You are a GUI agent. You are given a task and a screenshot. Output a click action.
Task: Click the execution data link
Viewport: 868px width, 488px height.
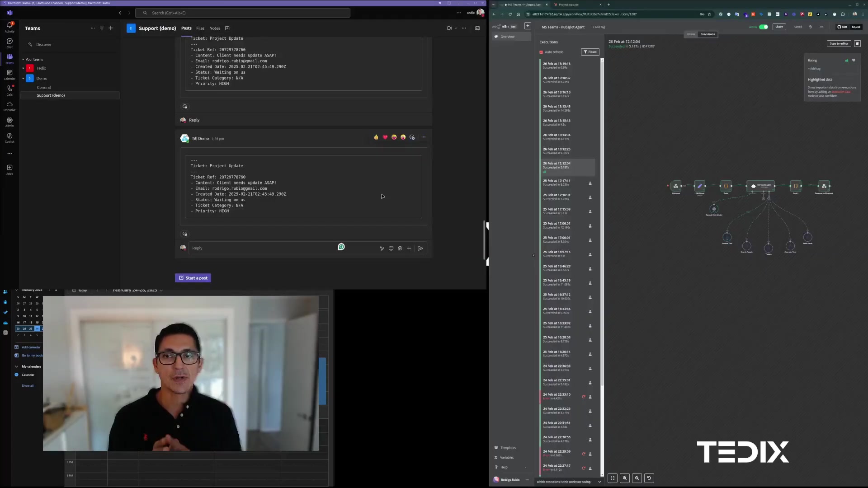coord(841,92)
